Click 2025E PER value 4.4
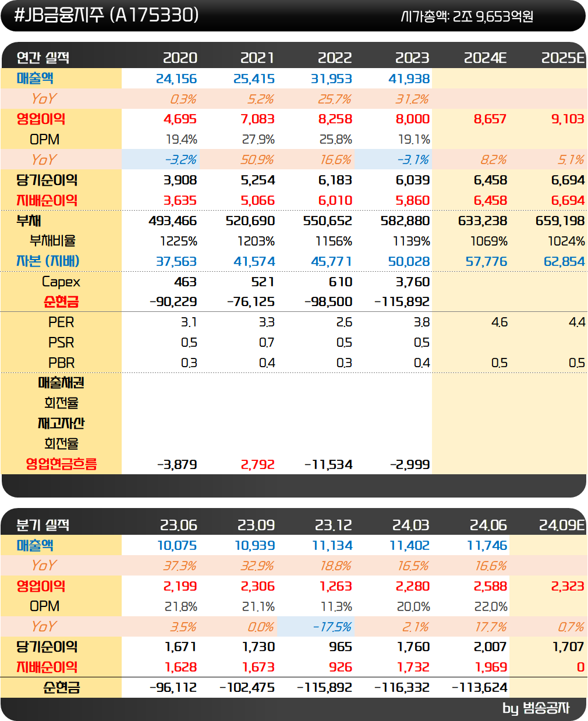 pyautogui.click(x=576, y=322)
